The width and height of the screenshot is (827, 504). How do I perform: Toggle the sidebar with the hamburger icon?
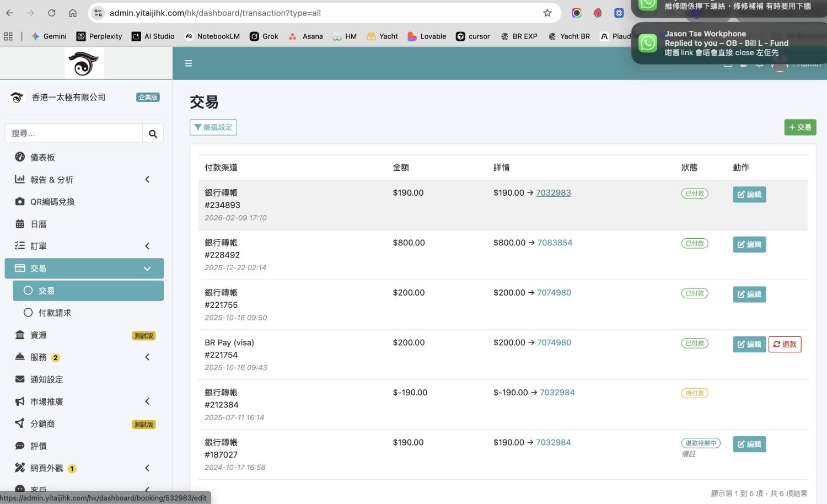point(189,63)
